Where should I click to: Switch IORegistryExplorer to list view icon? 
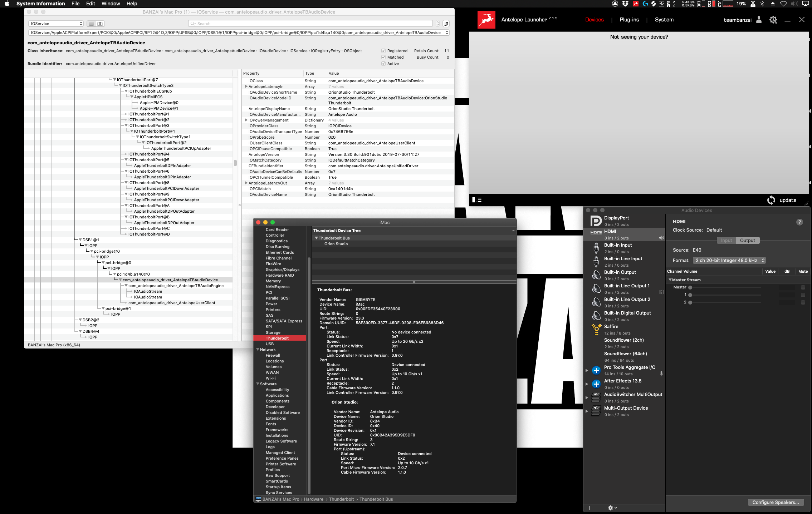92,24
